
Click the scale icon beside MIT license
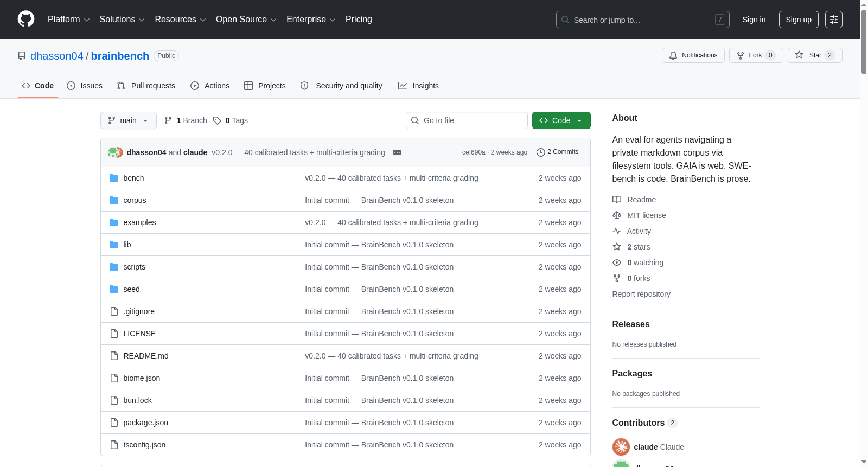(617, 215)
